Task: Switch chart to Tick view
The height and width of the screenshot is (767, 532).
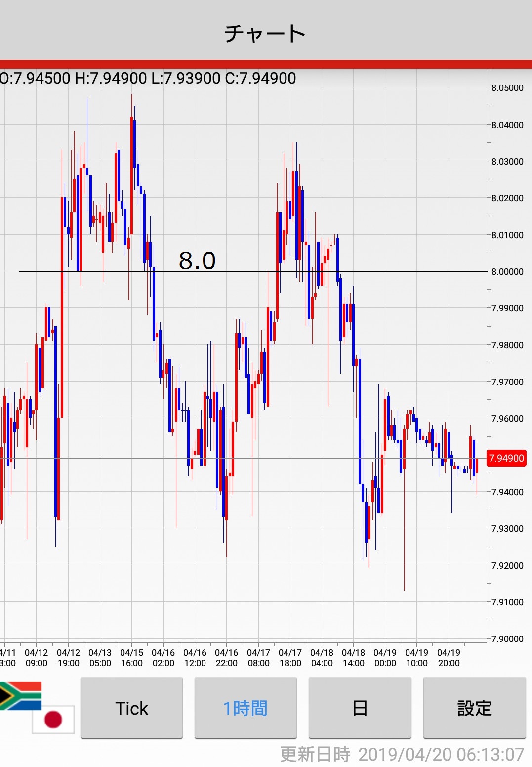Action: click(131, 708)
